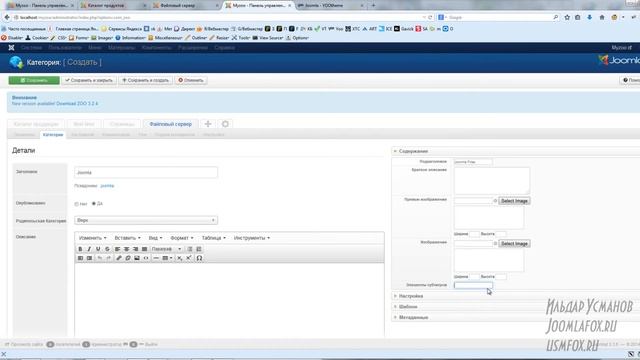The height and width of the screenshot is (360, 640).
Task: Remove link using unlink icon
Action: coord(128,258)
